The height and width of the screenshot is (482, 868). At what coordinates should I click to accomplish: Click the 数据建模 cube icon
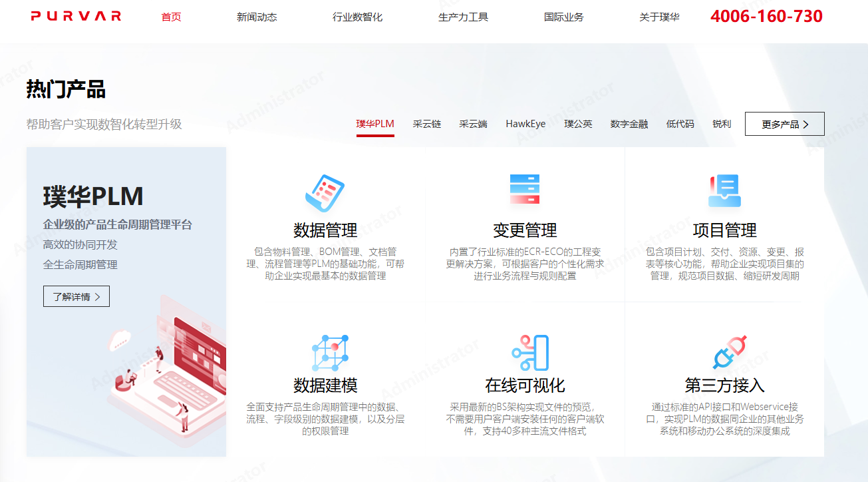coord(330,353)
